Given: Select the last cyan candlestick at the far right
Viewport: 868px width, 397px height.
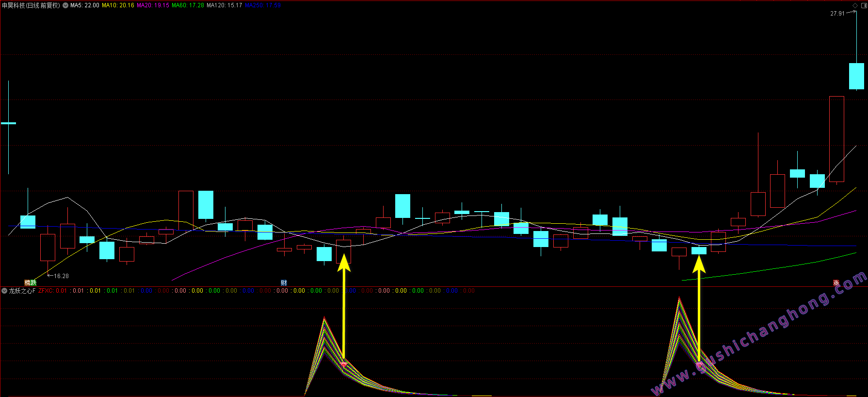Looking at the screenshot, I should click(856, 76).
